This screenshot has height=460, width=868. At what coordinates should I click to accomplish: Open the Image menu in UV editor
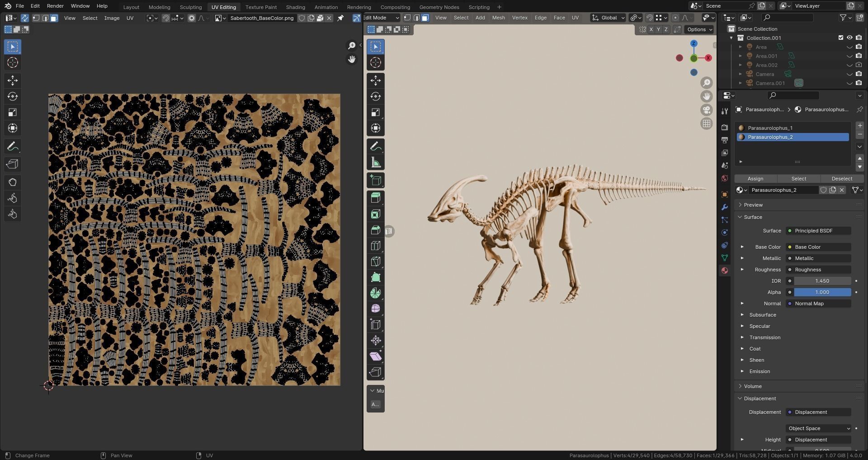(x=112, y=18)
